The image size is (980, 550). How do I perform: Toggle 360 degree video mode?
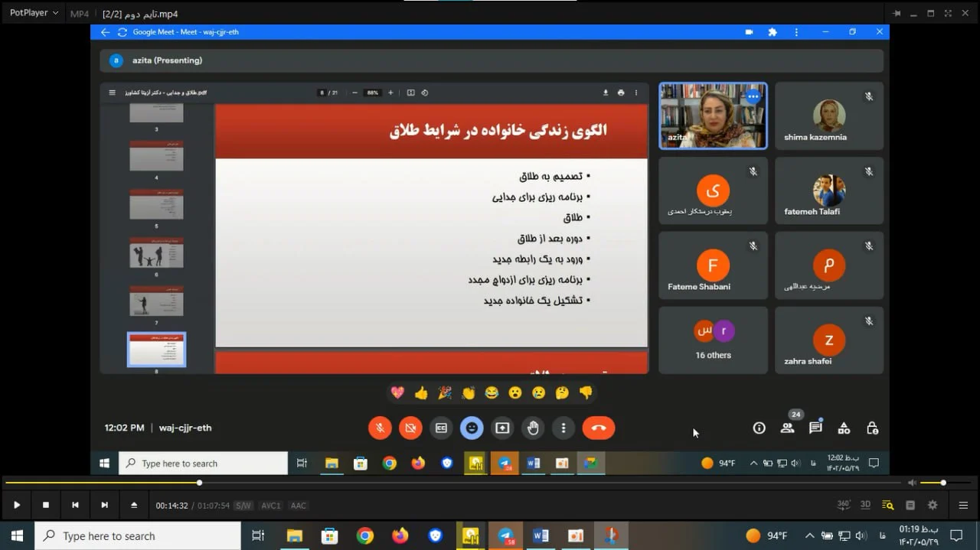coord(844,505)
